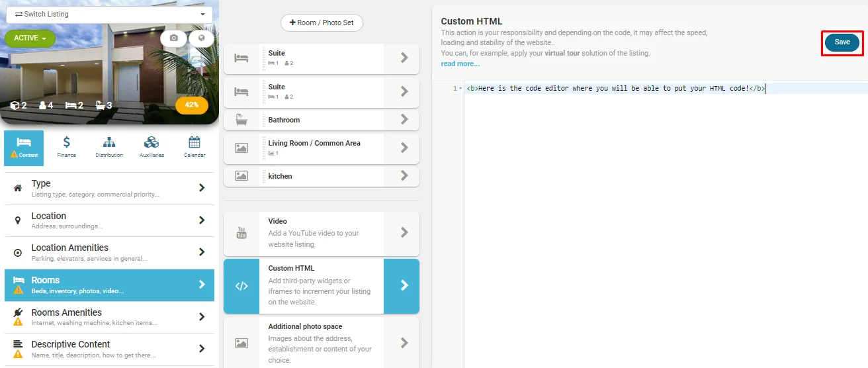Go to the Calendar tab
The height and width of the screenshot is (368, 868).
tap(194, 147)
